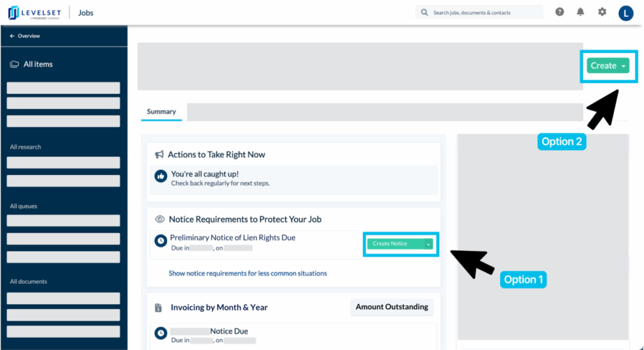Click the invoice icon beside Invoicing by Month

point(159,308)
